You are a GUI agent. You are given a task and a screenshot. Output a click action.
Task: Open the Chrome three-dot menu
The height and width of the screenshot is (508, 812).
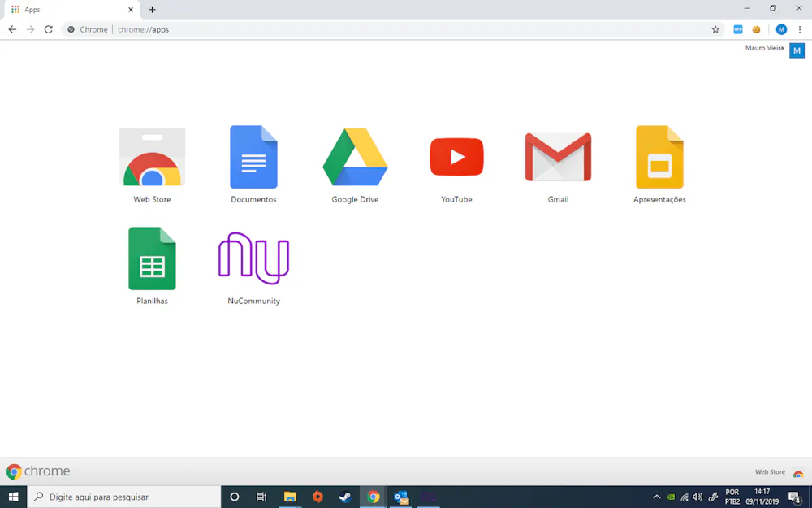point(800,29)
